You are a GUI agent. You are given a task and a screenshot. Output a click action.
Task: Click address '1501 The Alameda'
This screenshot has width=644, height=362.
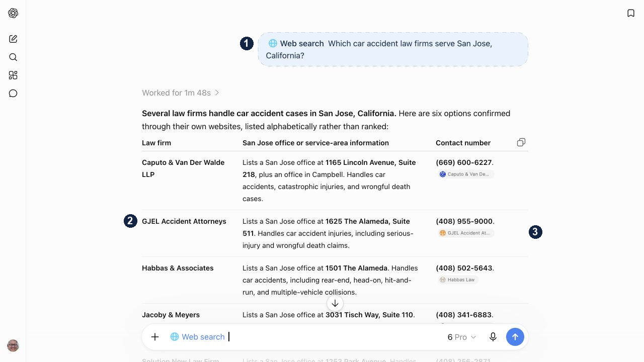356,268
